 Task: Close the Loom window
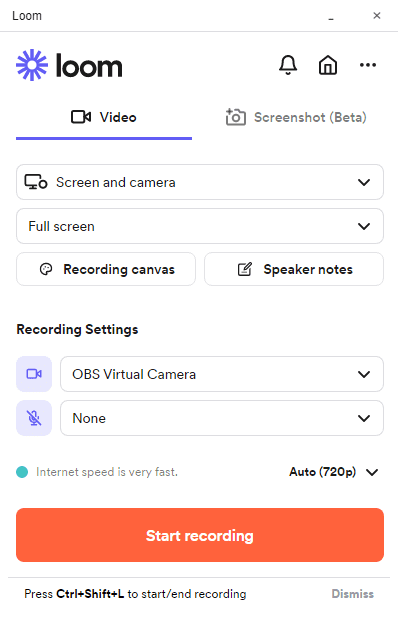(x=377, y=15)
